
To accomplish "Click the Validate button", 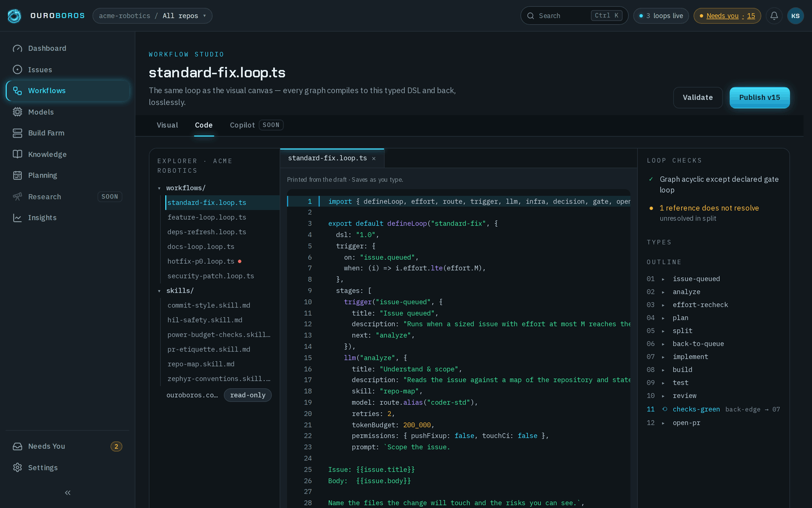I will click(x=698, y=98).
